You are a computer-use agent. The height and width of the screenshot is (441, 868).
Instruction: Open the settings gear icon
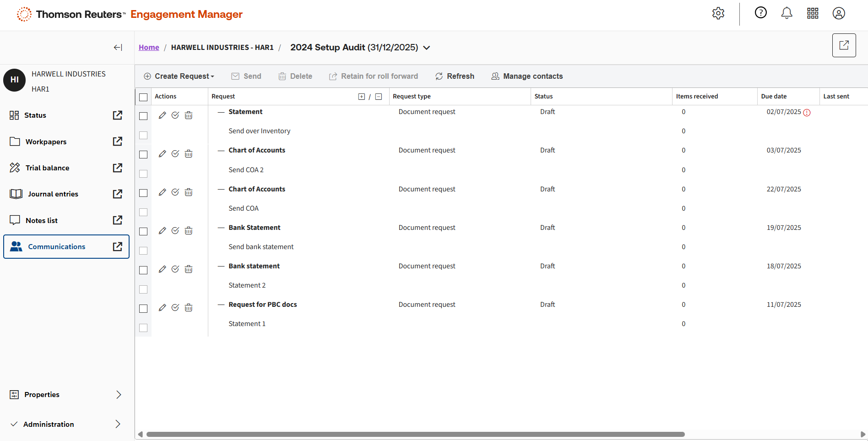pyautogui.click(x=718, y=13)
